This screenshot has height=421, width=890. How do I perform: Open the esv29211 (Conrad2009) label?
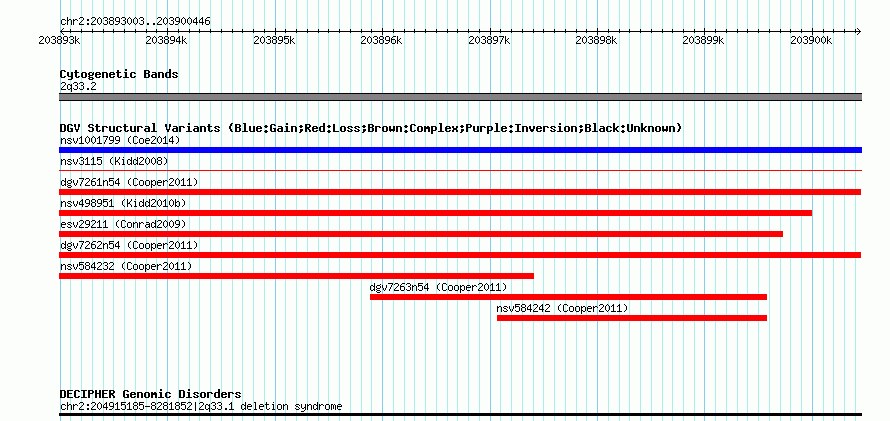[x=123, y=224]
